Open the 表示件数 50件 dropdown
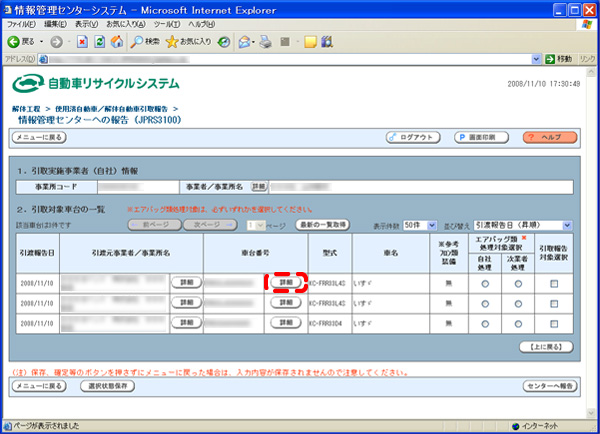The height and width of the screenshot is (434, 600). click(420, 225)
